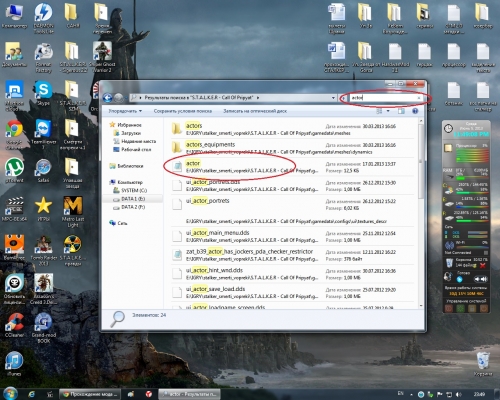Open Assassin's Creed desktop shortcut
Screen dimensions: 500x400
[44, 289]
